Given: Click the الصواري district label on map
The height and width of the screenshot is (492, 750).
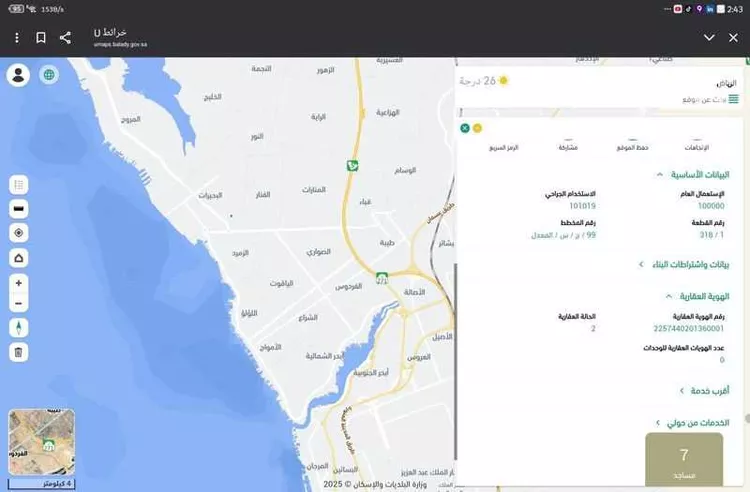Looking at the screenshot, I should [319, 251].
